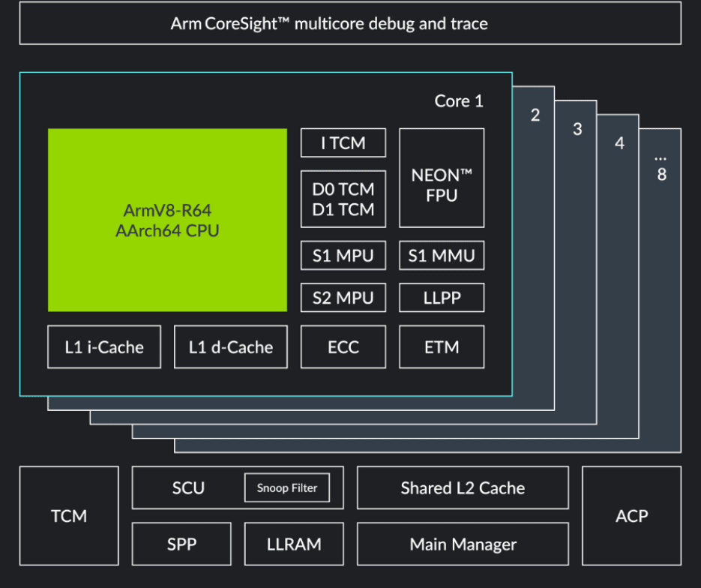Select the D0 TCM D1 TCM block
The image size is (701, 588).
click(x=343, y=199)
